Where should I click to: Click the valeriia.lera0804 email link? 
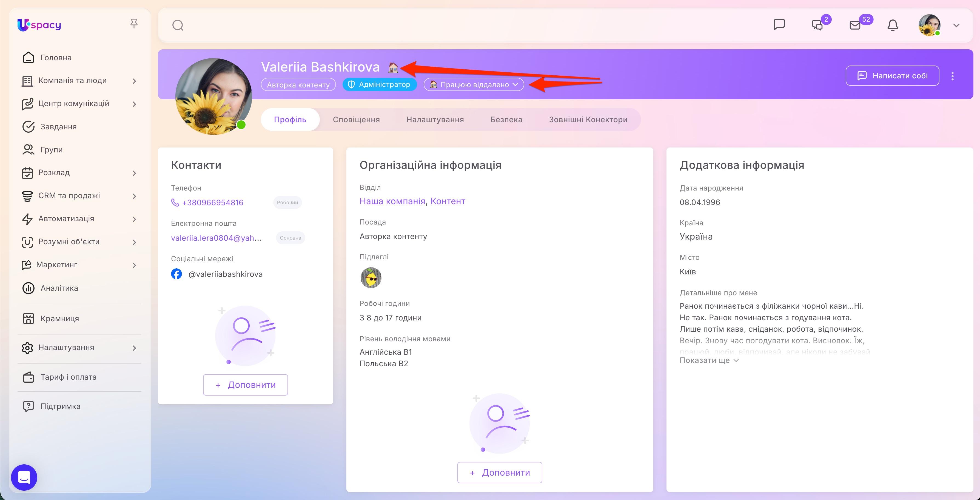216,238
